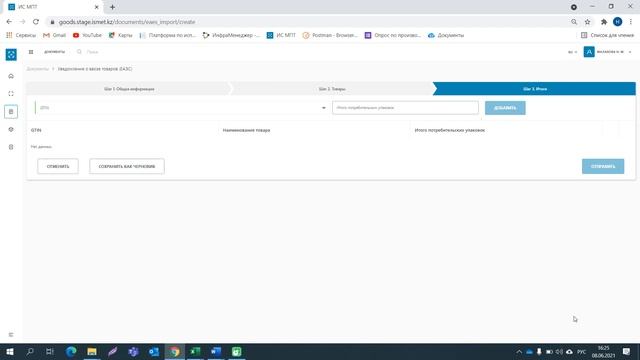Open the YouTube bookmark
640x360 pixels.
(x=87, y=35)
